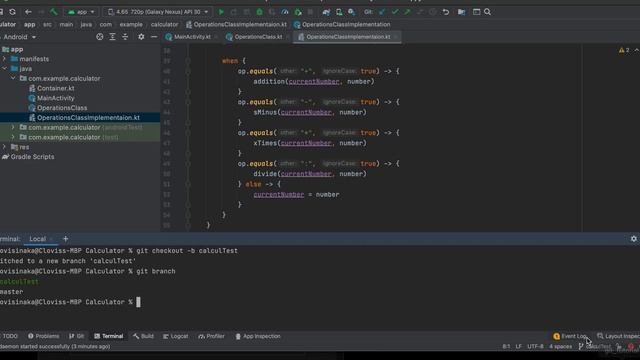Stop the running app using the Stop icon
Screen dimensions: 640x360
[311, 12]
